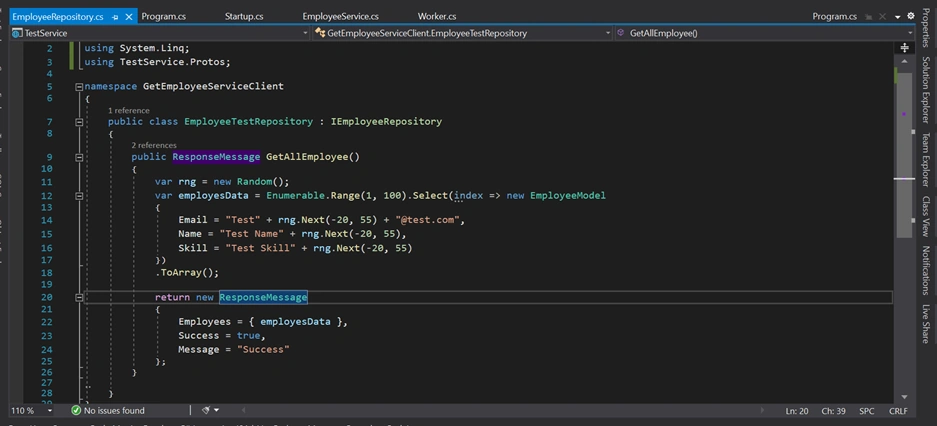
Task: Click the TestService project icon
Action: [x=16, y=33]
